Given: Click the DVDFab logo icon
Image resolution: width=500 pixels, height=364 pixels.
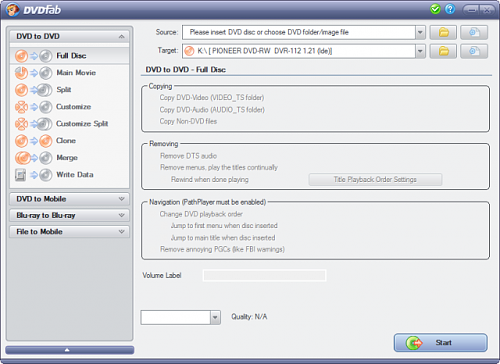Looking at the screenshot, I should [13, 10].
